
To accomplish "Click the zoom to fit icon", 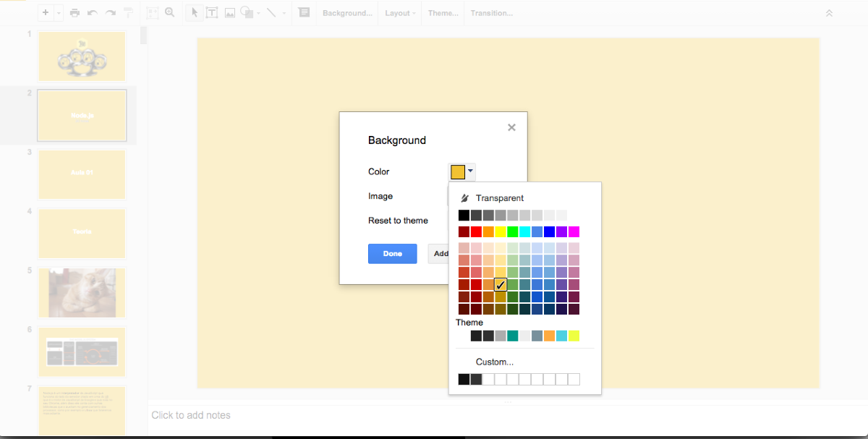I will [x=153, y=12].
